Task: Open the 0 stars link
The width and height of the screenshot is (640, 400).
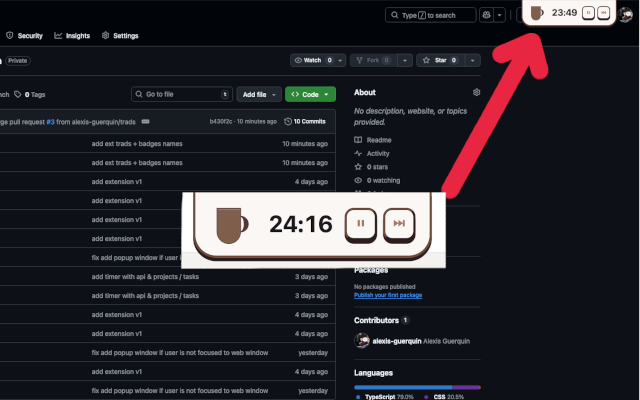Action: point(371,167)
